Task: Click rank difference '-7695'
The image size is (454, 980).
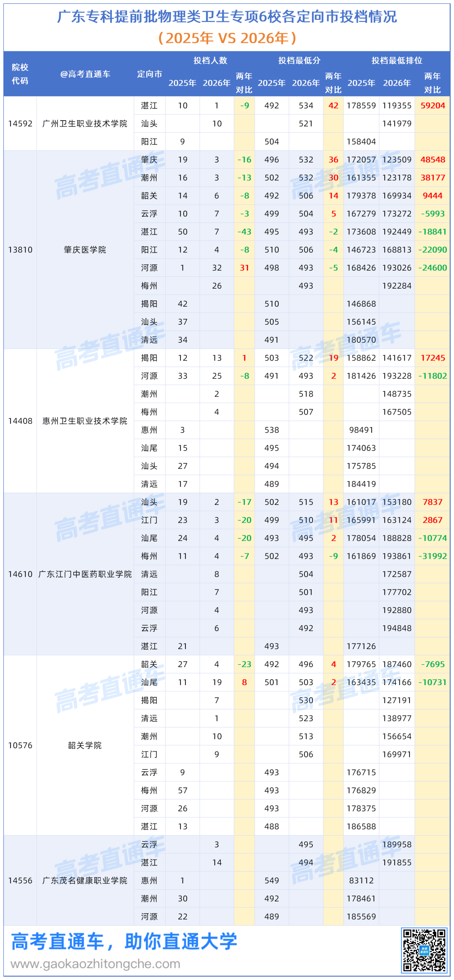Action: pyautogui.click(x=433, y=664)
